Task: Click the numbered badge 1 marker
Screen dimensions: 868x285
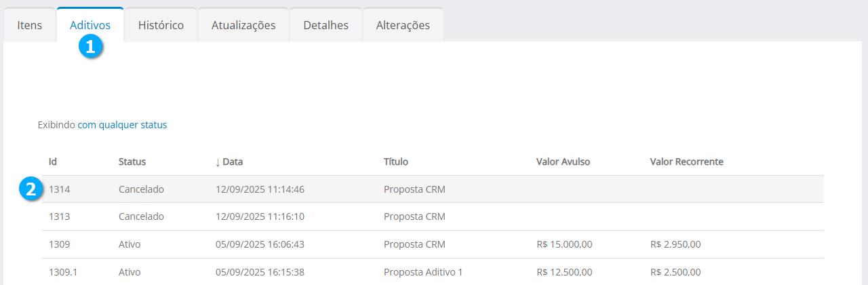Action: point(90,46)
